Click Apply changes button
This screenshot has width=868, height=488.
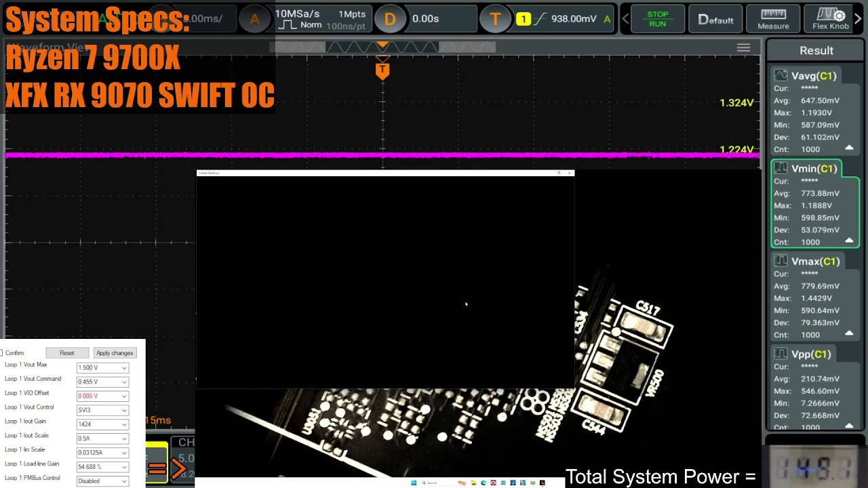click(115, 353)
